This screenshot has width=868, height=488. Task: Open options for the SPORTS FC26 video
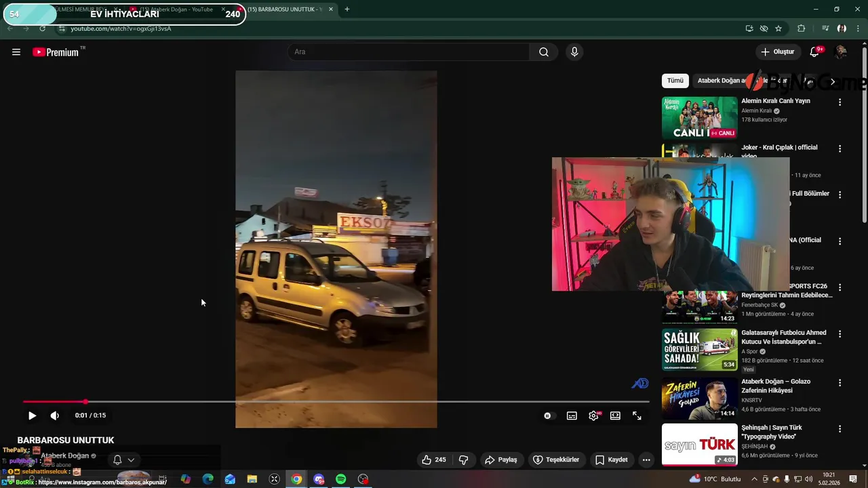pos(840,287)
